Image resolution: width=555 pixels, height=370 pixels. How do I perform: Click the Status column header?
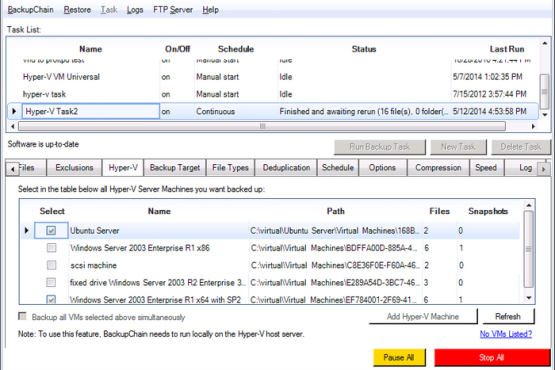(x=364, y=49)
